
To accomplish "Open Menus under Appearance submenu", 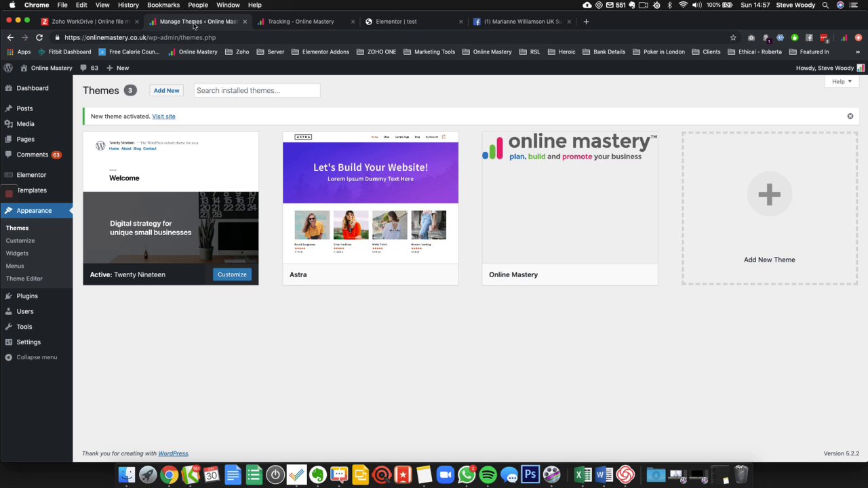I will tap(15, 266).
